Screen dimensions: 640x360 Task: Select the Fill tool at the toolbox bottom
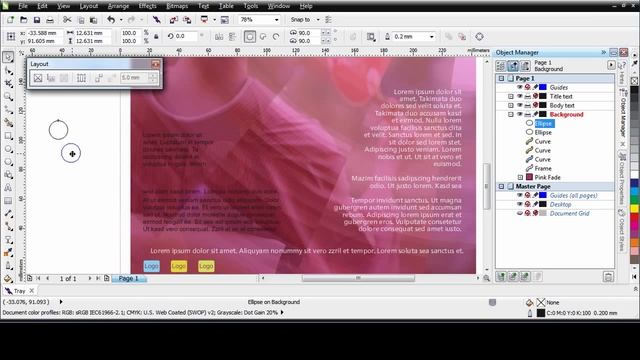click(8, 279)
